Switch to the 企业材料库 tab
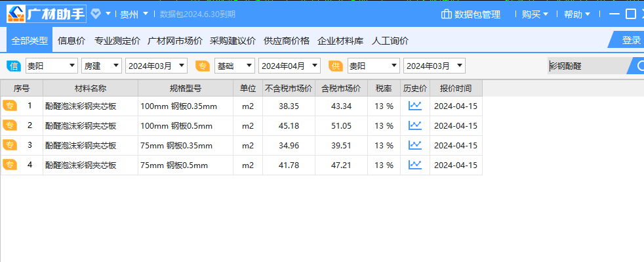The width and height of the screenshot is (644, 262). 340,41
